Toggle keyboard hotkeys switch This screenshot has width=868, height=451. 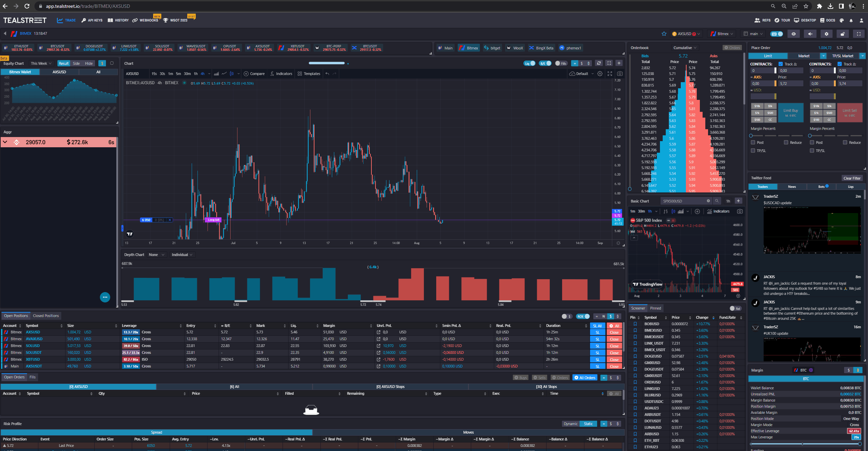point(777,34)
